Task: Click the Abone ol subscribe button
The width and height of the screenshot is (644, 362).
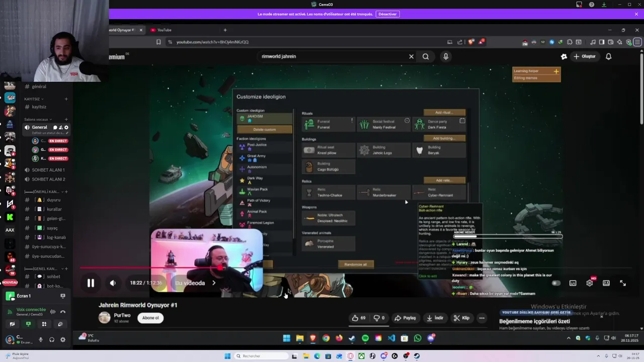Action: point(150,318)
